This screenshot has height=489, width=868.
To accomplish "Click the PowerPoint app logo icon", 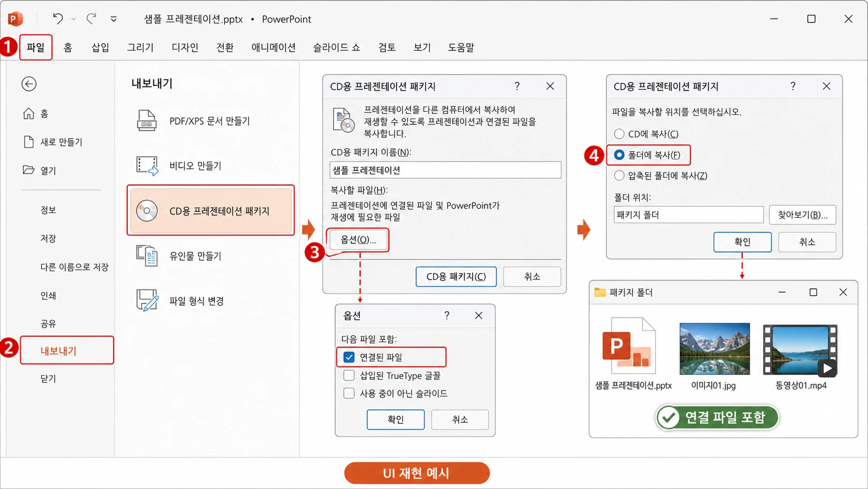I will click(16, 19).
